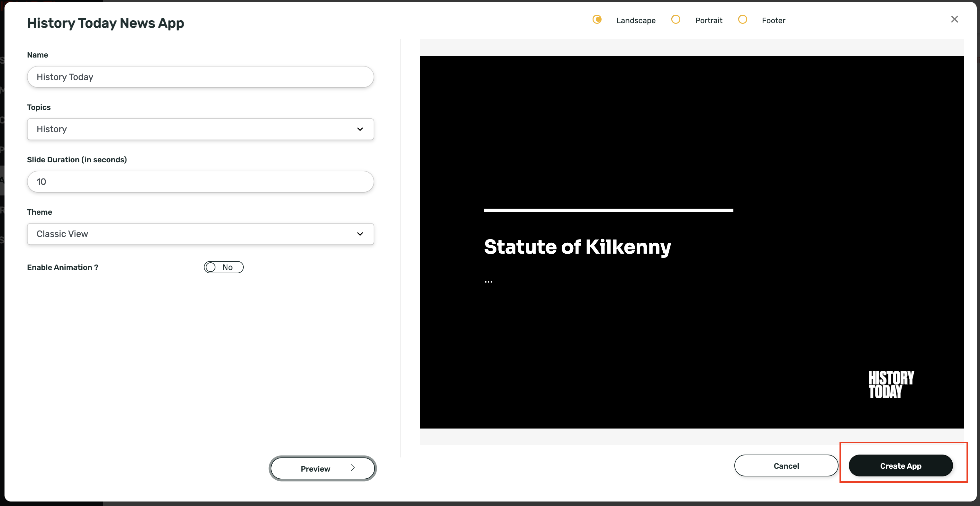The image size is (980, 506).
Task: Click the Preview button
Action: 322,468
